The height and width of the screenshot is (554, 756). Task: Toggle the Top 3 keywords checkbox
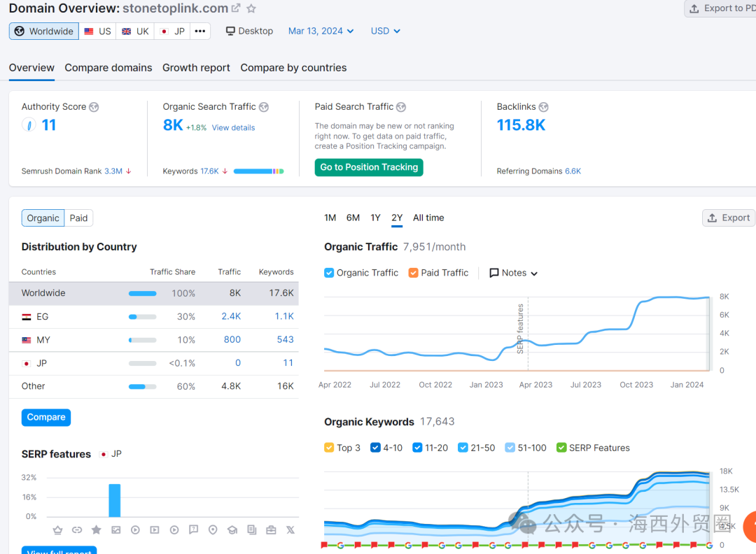pos(329,448)
